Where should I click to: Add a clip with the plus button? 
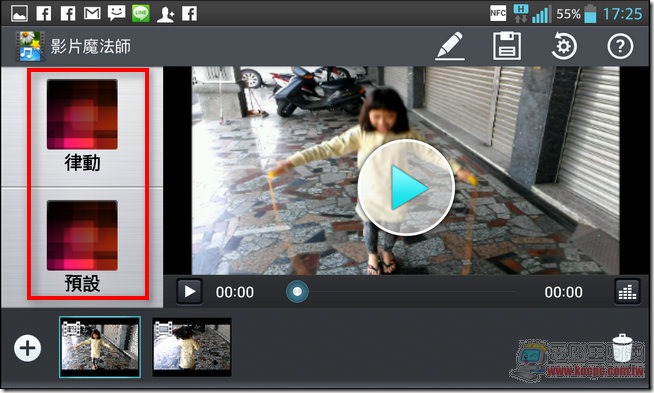point(28,348)
